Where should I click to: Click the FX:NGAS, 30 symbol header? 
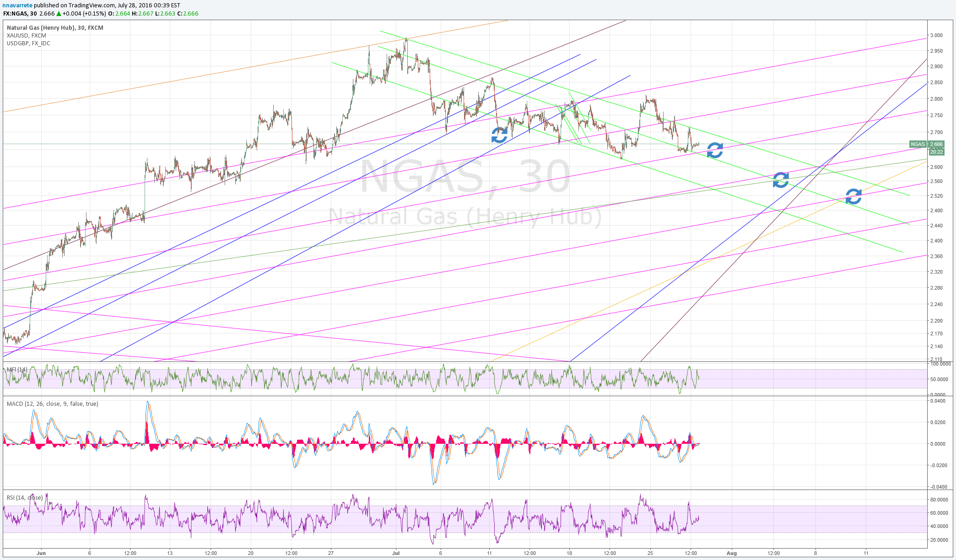pos(20,13)
